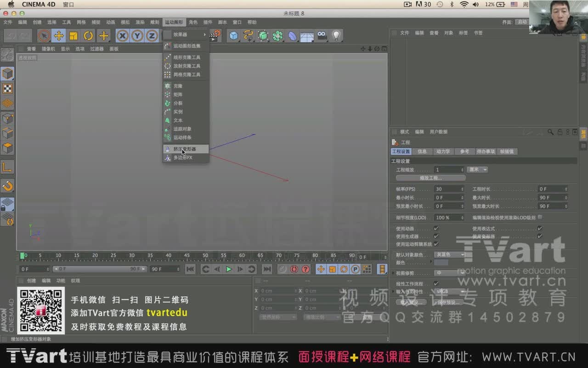The image size is (588, 368).
Task: Lock the attributes panel
Action: 560,132
